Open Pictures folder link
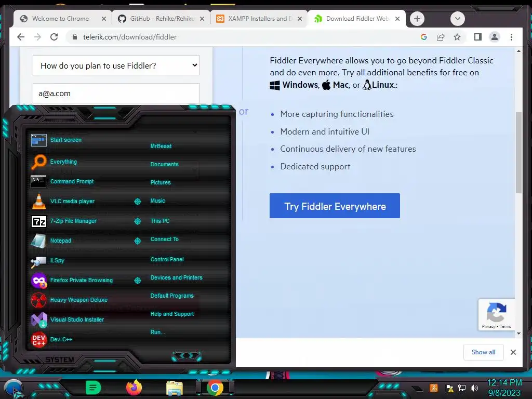This screenshot has width=532, height=399. pyautogui.click(x=161, y=182)
